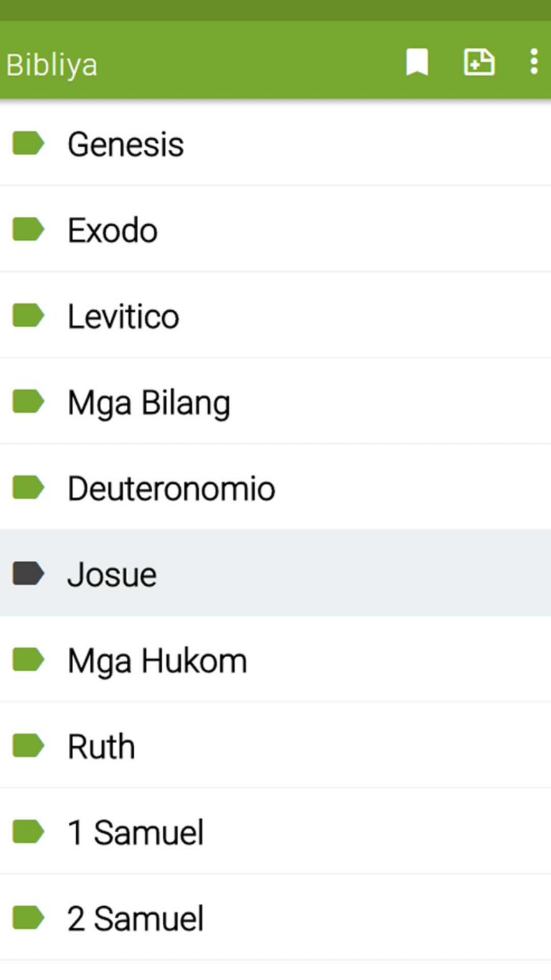Image resolution: width=551 pixels, height=980 pixels.
Task: Toggle the tag marker next to Mga Hukom
Action: 27,660
